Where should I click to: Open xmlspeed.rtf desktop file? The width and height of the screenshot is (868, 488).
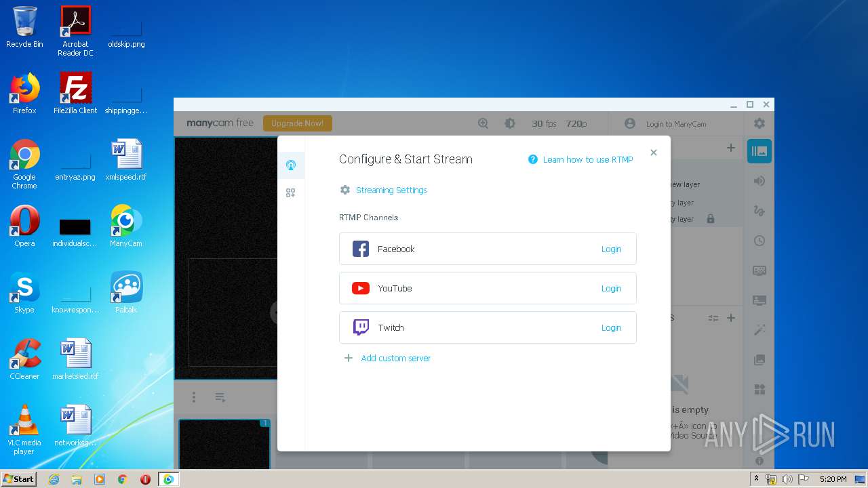(126, 159)
